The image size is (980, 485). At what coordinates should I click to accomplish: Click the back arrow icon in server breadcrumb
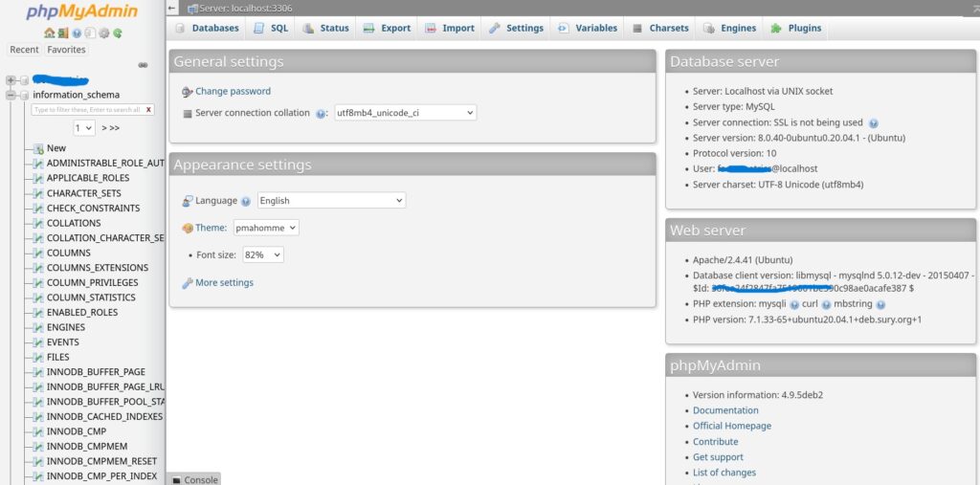(x=172, y=8)
